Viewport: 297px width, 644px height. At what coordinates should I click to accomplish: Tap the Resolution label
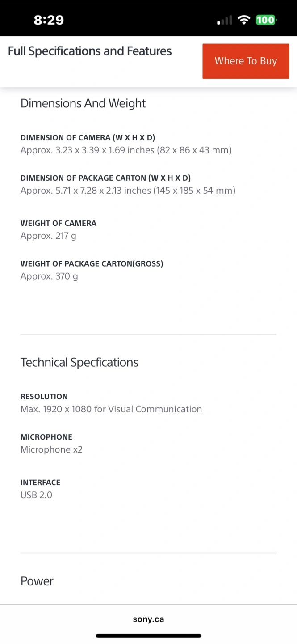44,397
